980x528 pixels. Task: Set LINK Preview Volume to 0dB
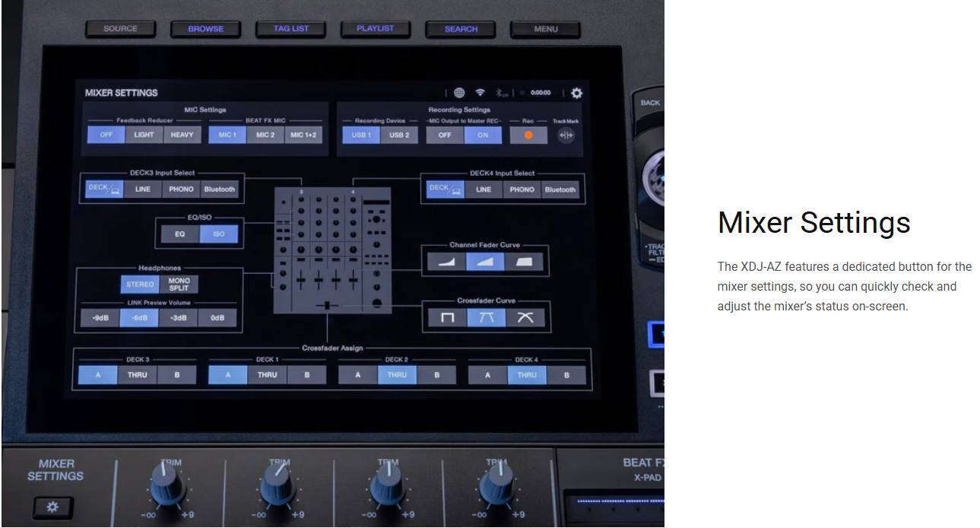(x=217, y=318)
